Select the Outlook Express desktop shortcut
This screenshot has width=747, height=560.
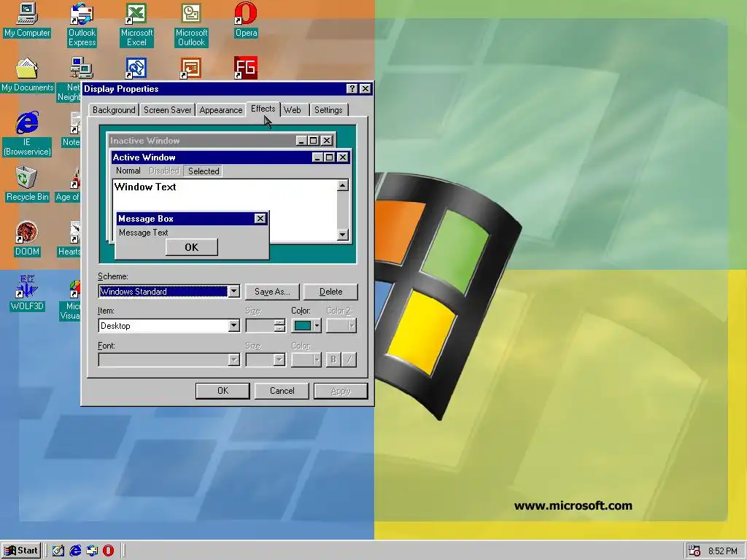pos(82,24)
